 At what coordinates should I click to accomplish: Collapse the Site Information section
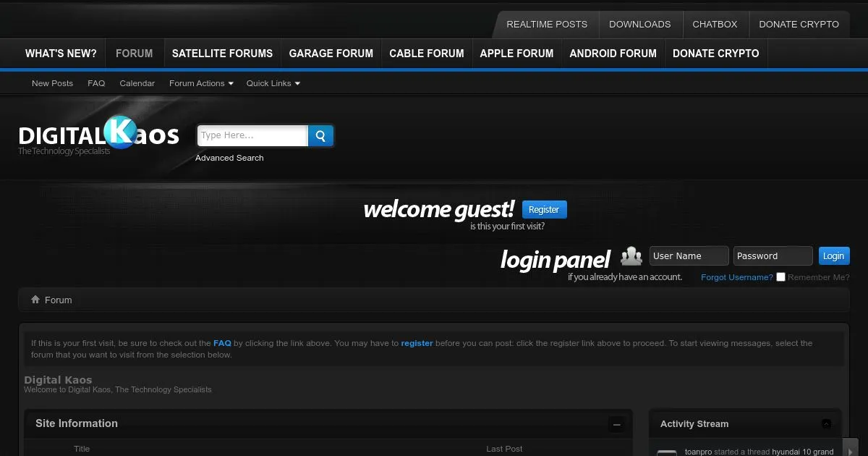(616, 425)
